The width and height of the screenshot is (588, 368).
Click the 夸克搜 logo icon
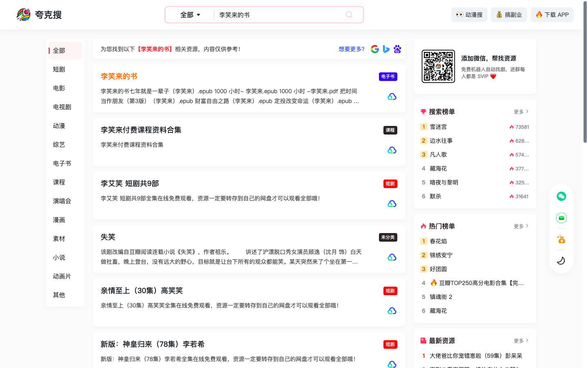pos(23,15)
